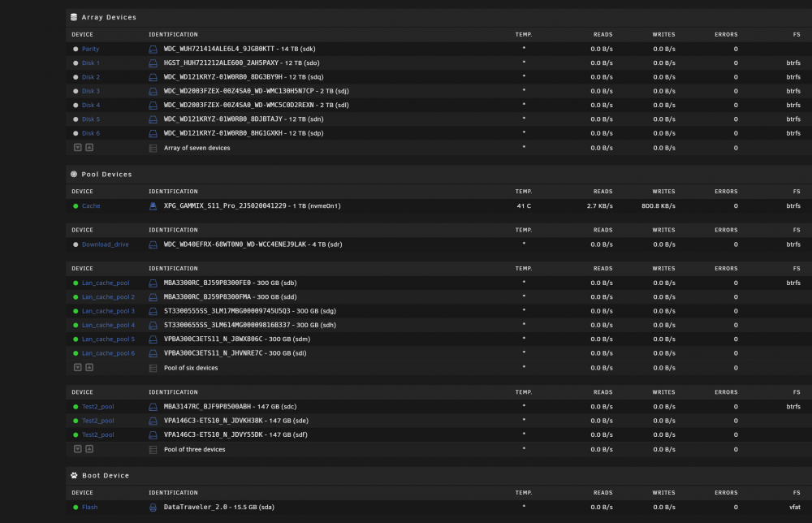Click the drive icon beside VPA146C3-ETS10_N_JDVY55DK

[153, 435]
